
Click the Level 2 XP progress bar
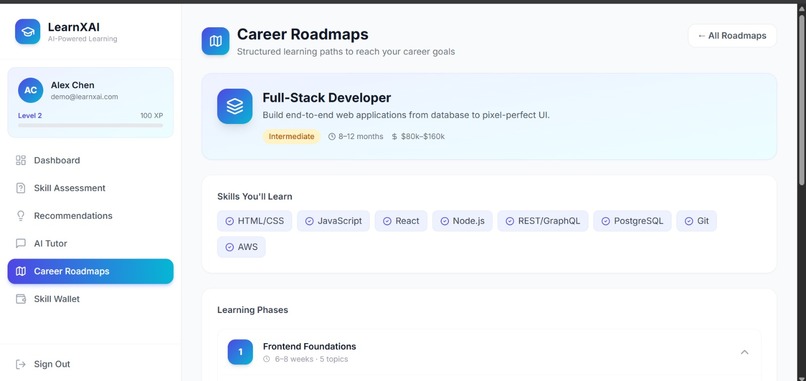90,125
